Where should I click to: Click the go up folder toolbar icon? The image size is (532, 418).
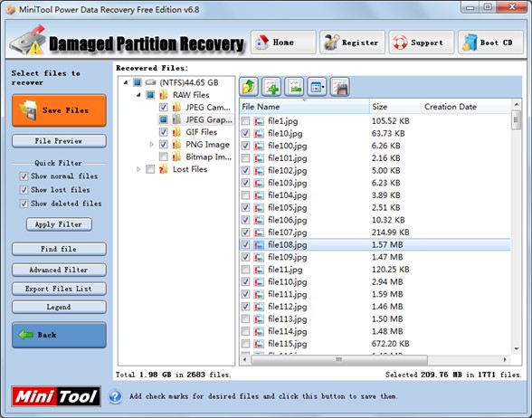(x=249, y=87)
